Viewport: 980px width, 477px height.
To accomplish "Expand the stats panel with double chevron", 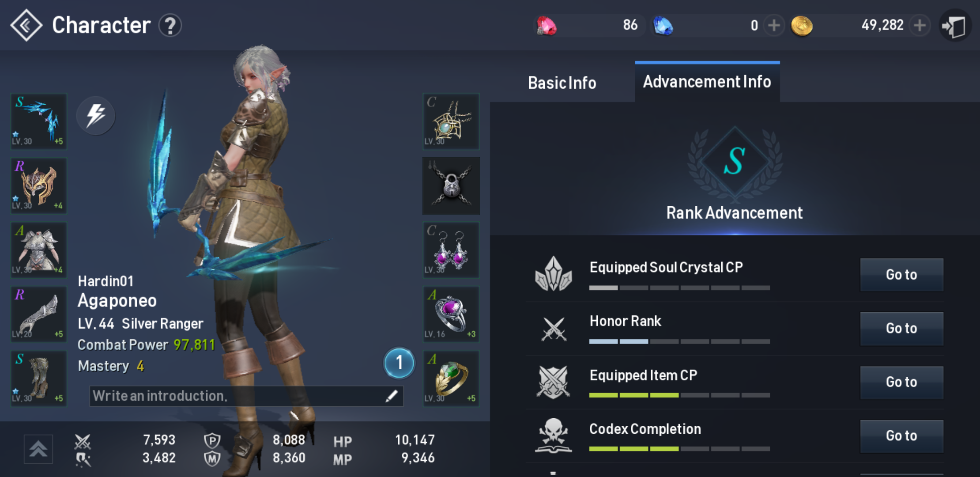I will pos(38,449).
